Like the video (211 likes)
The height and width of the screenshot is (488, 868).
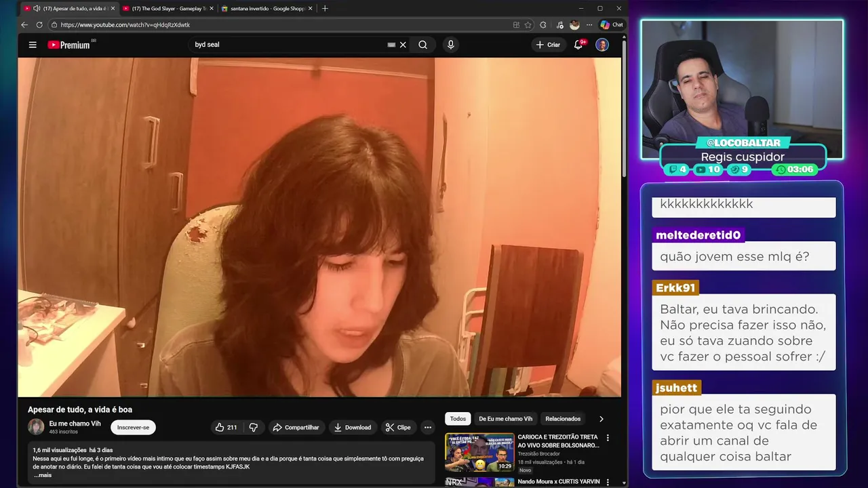(x=226, y=428)
